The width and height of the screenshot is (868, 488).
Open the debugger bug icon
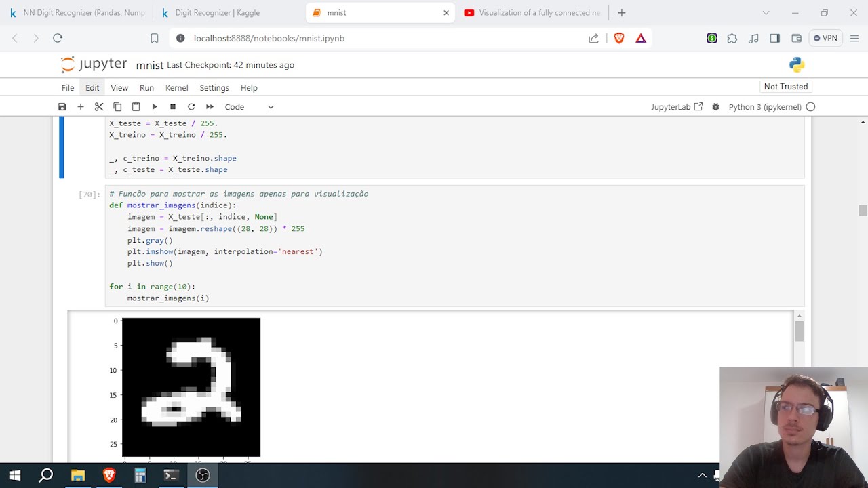716,107
